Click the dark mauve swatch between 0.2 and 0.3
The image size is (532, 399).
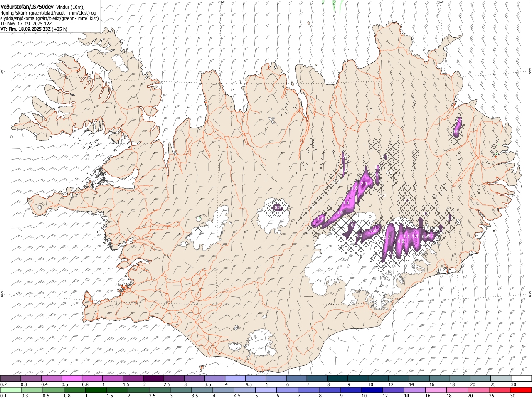click(x=10, y=379)
